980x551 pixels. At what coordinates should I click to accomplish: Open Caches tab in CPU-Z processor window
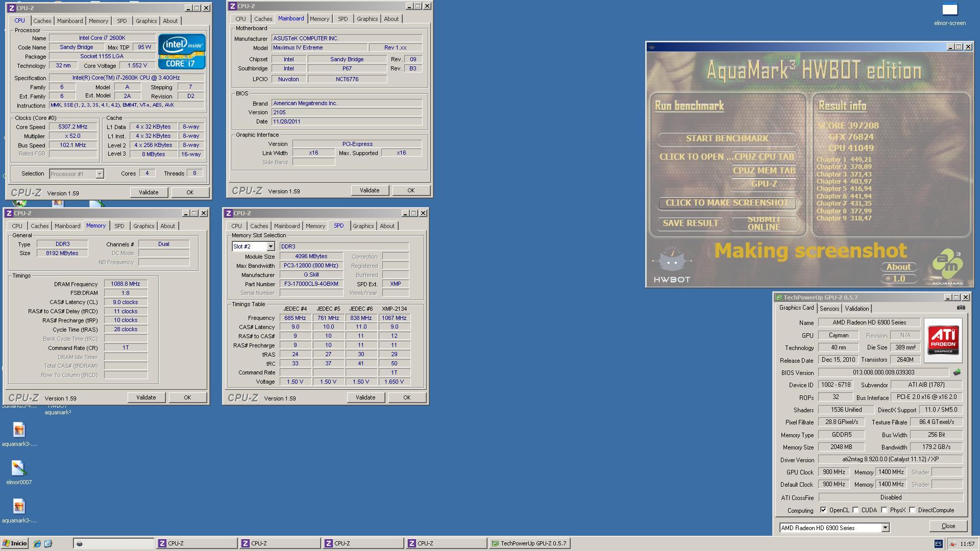(42, 21)
